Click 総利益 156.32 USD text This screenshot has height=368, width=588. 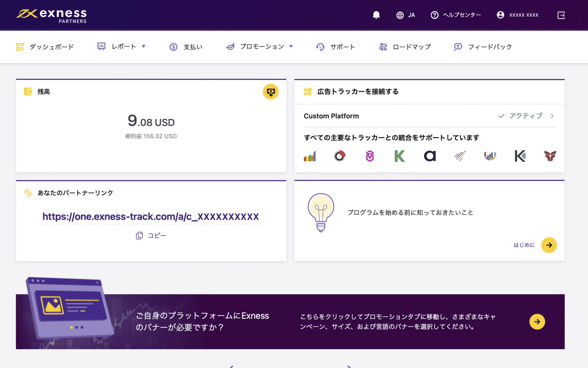[x=151, y=136]
